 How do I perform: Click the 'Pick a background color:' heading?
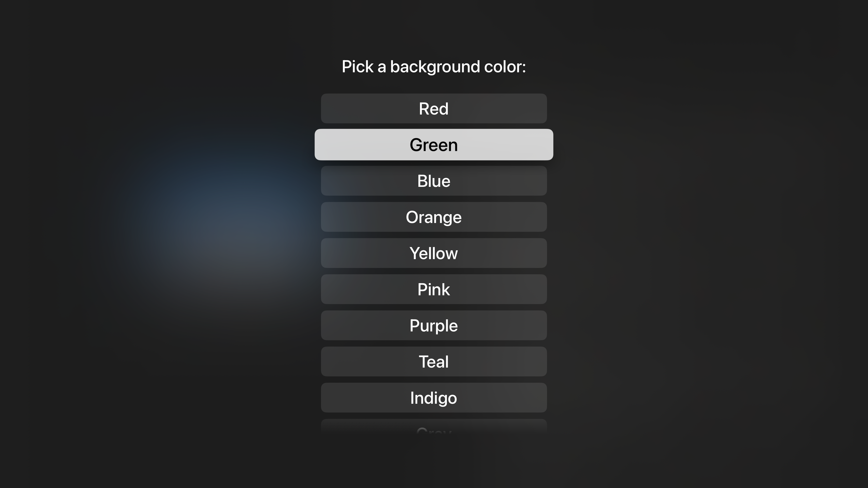click(434, 67)
